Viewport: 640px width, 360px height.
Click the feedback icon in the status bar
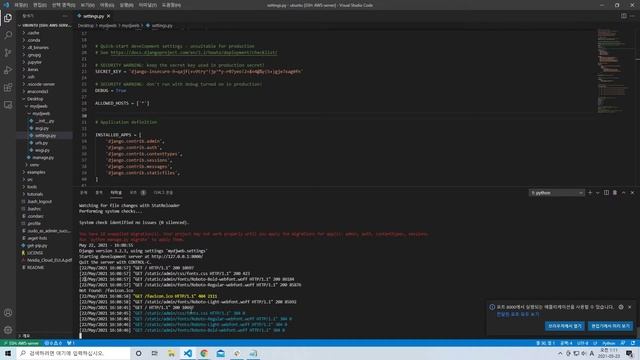623,343
